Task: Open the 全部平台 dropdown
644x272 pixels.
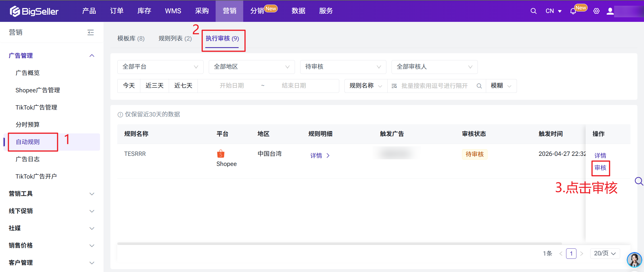Action: pos(160,67)
